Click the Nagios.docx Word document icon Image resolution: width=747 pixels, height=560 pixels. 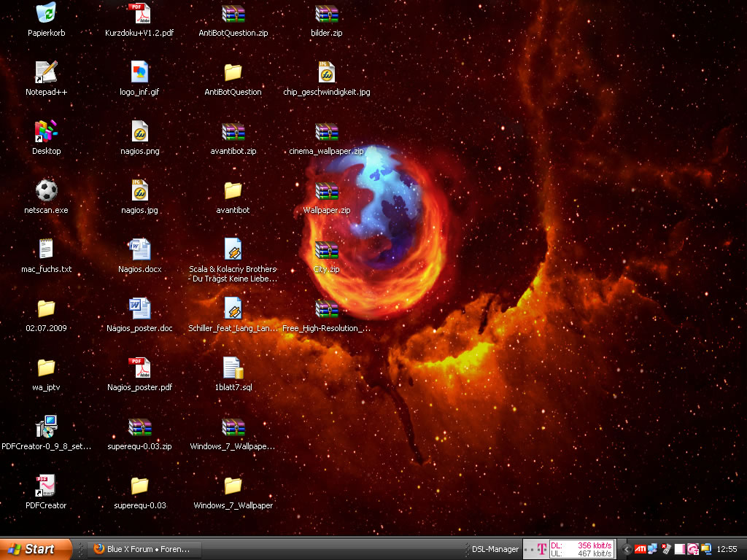pyautogui.click(x=139, y=249)
